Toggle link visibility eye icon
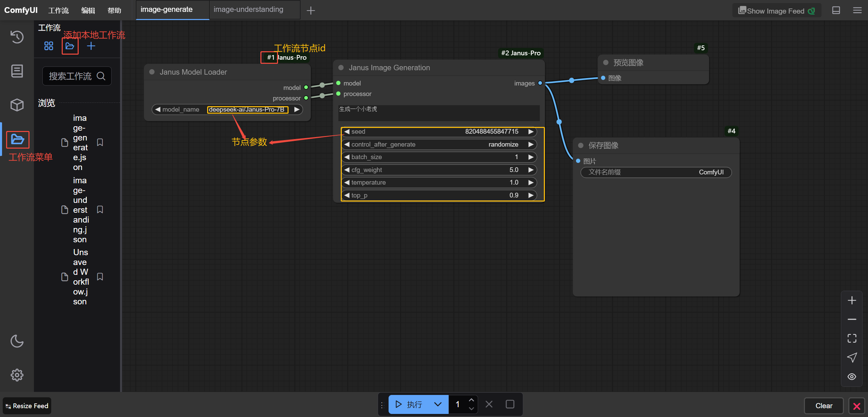Screen dimensions: 868x417 [x=852, y=377]
